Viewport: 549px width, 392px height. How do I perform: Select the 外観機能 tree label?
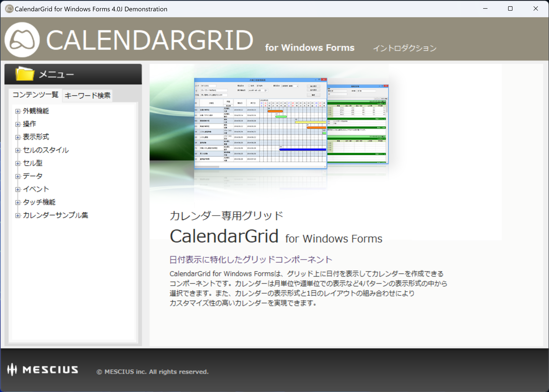click(x=36, y=111)
